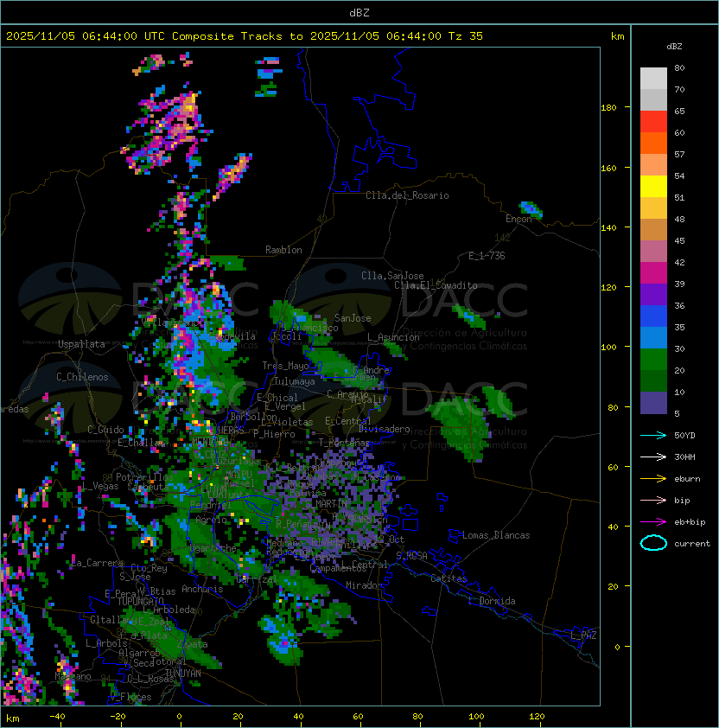Click the 'Tres_Mayo' label
Viewport: 719px width, 728px height.
pyautogui.click(x=285, y=366)
